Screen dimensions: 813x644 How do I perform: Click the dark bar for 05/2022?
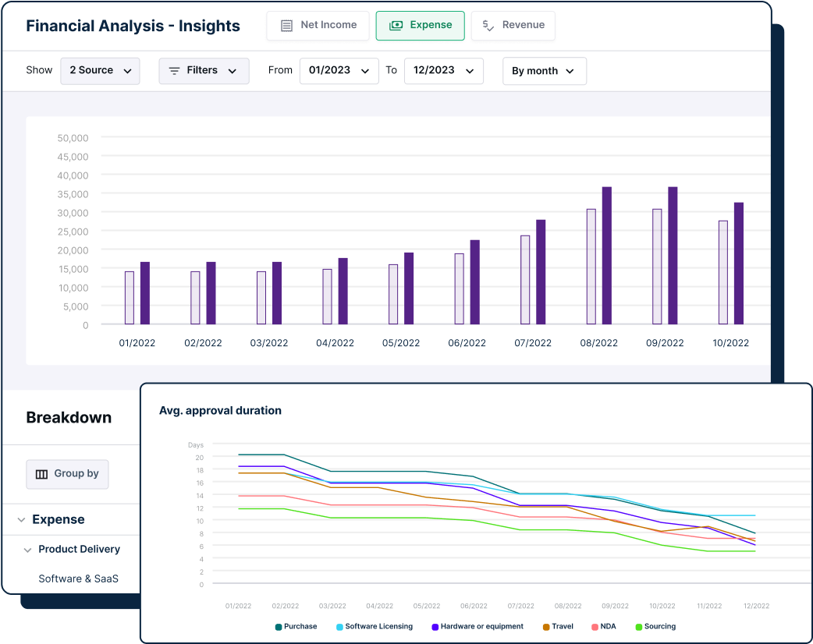(x=409, y=288)
